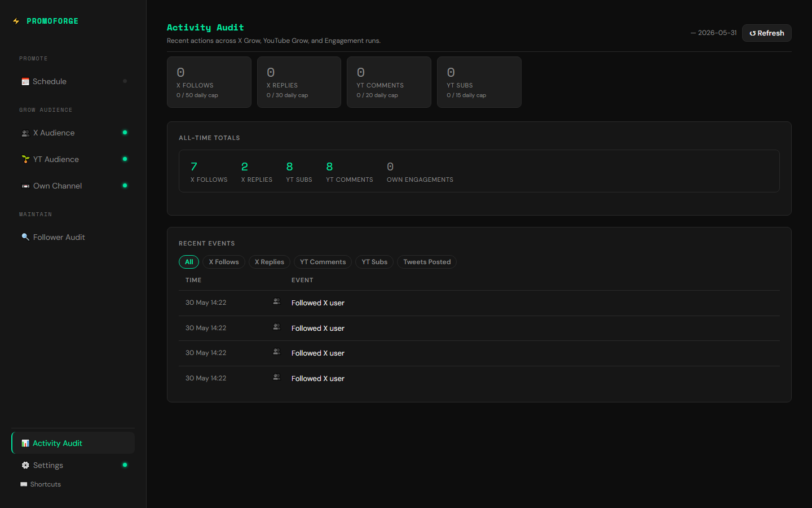Image resolution: width=812 pixels, height=508 pixels.
Task: Open Settings from the sidebar
Action: point(73,465)
